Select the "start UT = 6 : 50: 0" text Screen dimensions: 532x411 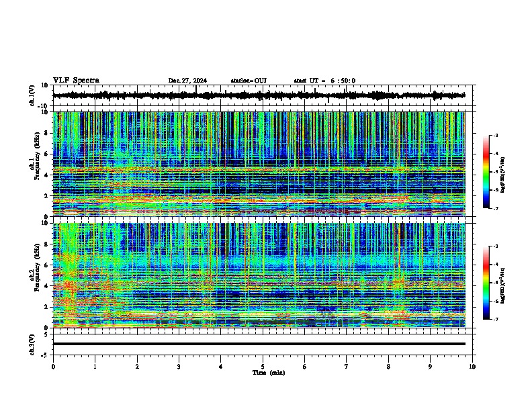click(x=324, y=81)
